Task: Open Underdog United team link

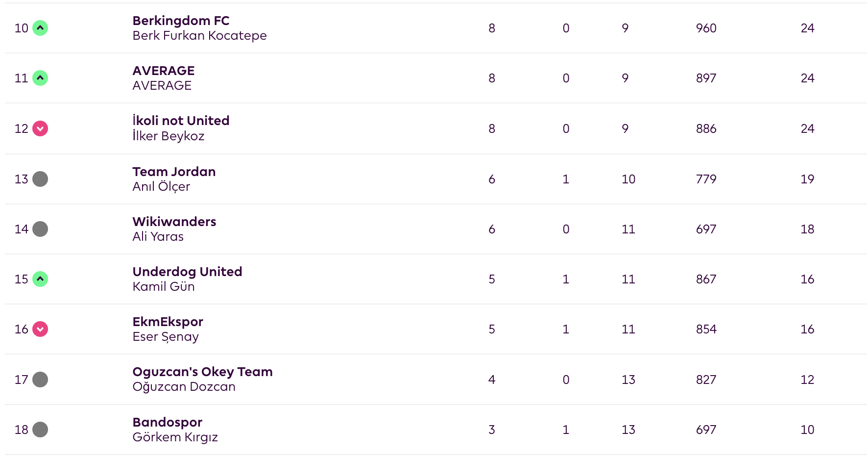Action: (x=187, y=272)
